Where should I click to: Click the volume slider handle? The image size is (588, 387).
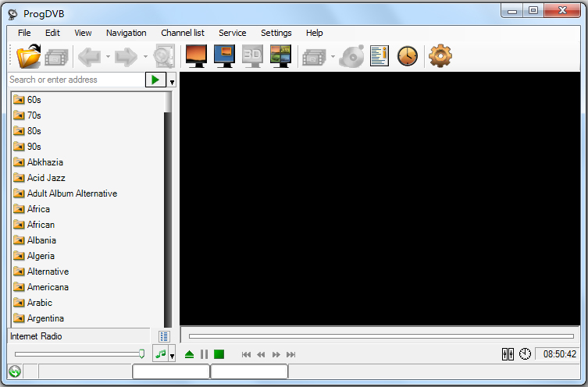coord(141,353)
